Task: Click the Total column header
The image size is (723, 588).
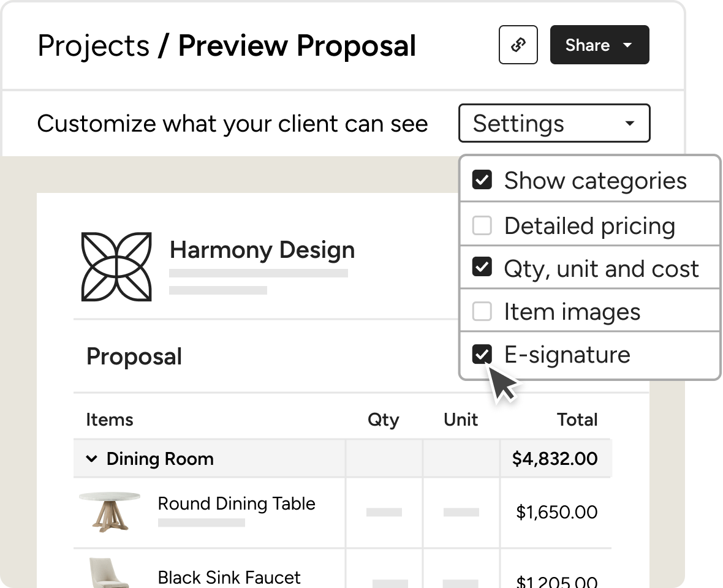Action: tap(577, 420)
